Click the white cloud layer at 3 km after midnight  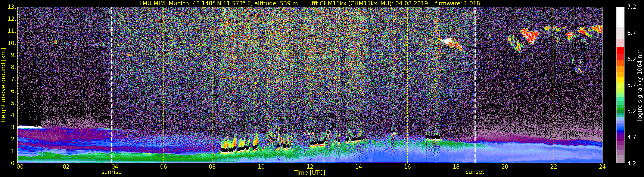(x=29, y=127)
